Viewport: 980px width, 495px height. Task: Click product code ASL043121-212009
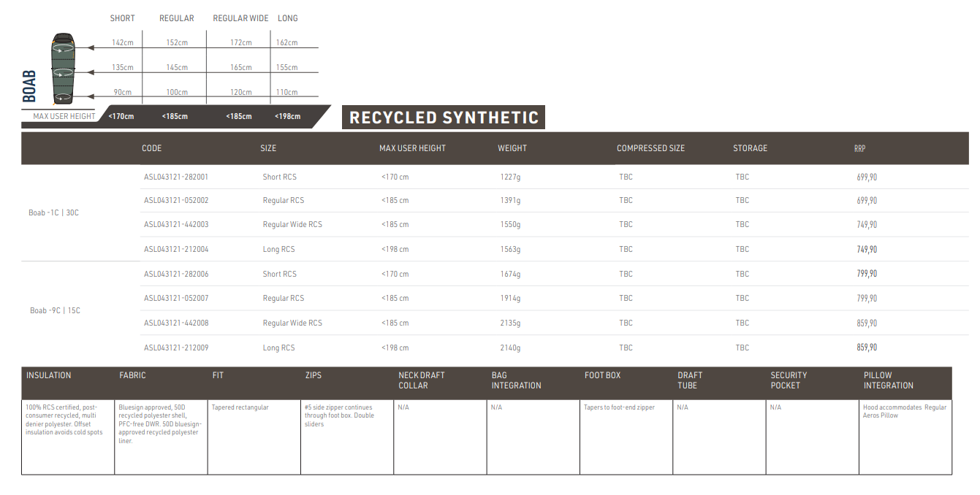(x=176, y=348)
